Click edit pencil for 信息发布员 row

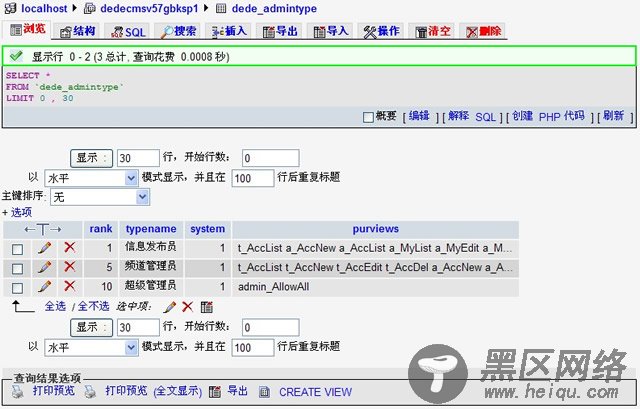tap(44, 247)
